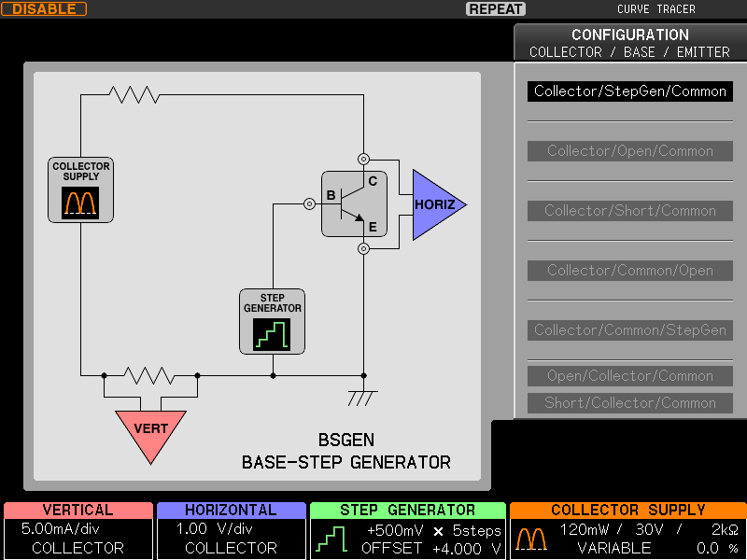Click the 2kΩ series resistance value
The height and width of the screenshot is (560, 747).
726,529
